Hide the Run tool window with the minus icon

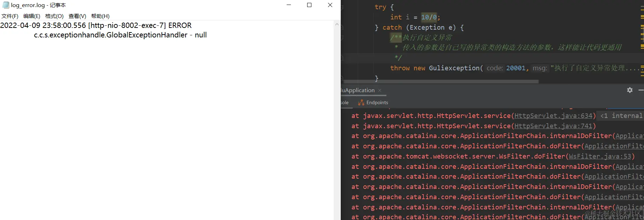pos(641,90)
